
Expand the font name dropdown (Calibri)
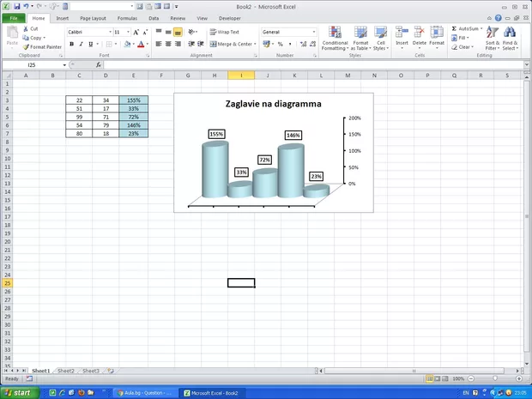(x=111, y=32)
